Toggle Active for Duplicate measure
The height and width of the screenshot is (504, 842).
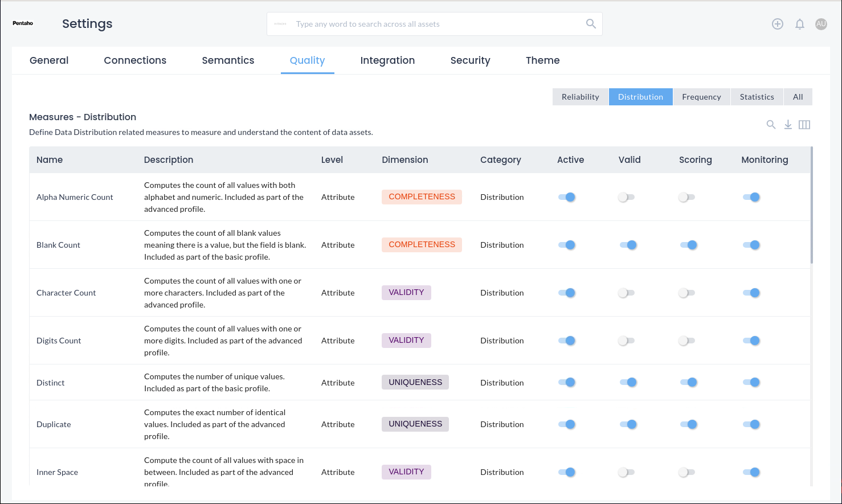pyautogui.click(x=567, y=424)
